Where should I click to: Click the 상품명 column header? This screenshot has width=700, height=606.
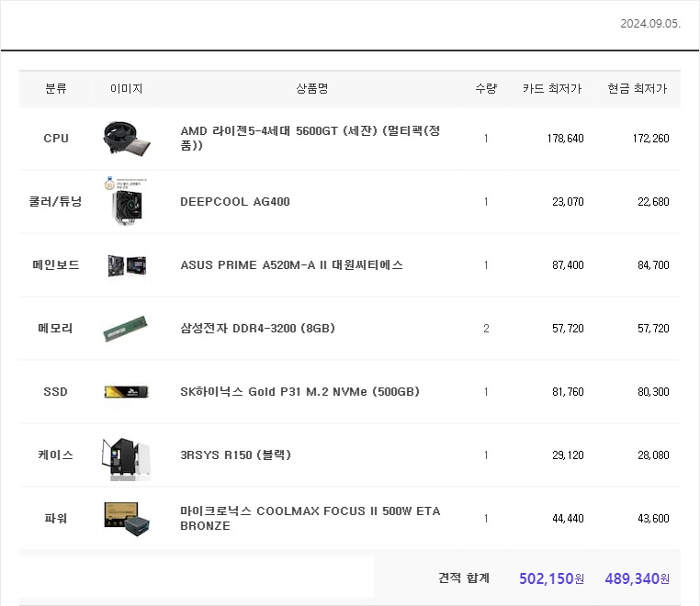click(x=311, y=89)
